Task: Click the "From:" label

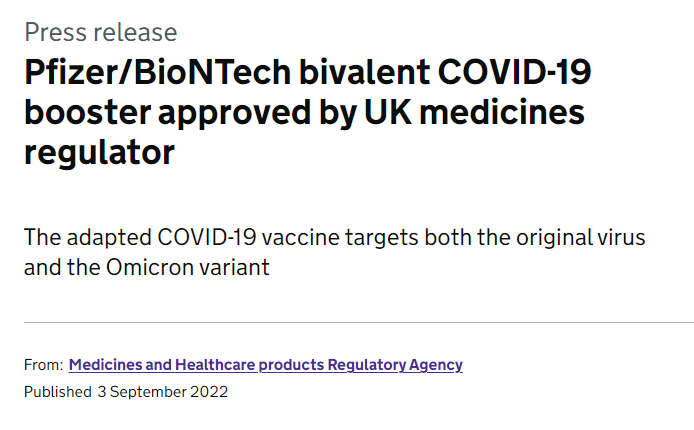Action: [43, 365]
